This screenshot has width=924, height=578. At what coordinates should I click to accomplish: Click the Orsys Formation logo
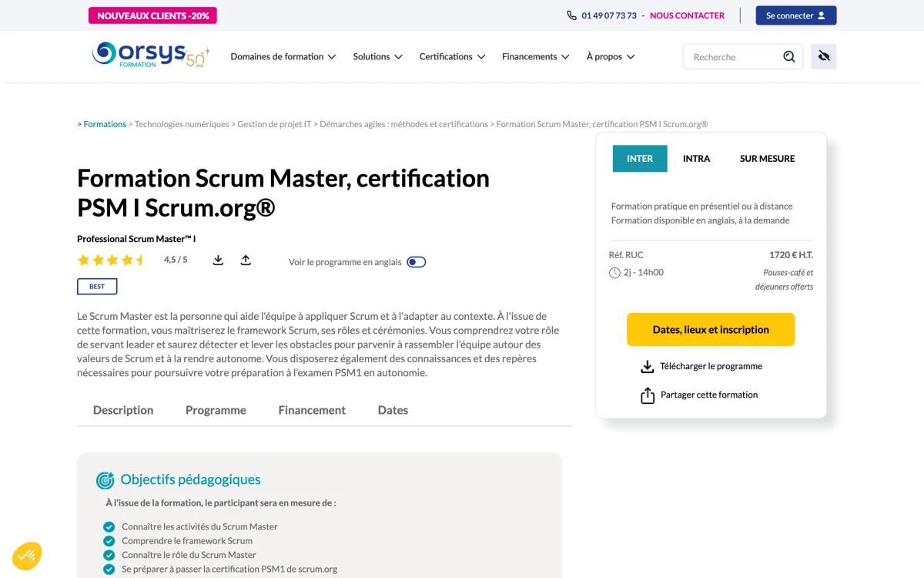point(151,55)
